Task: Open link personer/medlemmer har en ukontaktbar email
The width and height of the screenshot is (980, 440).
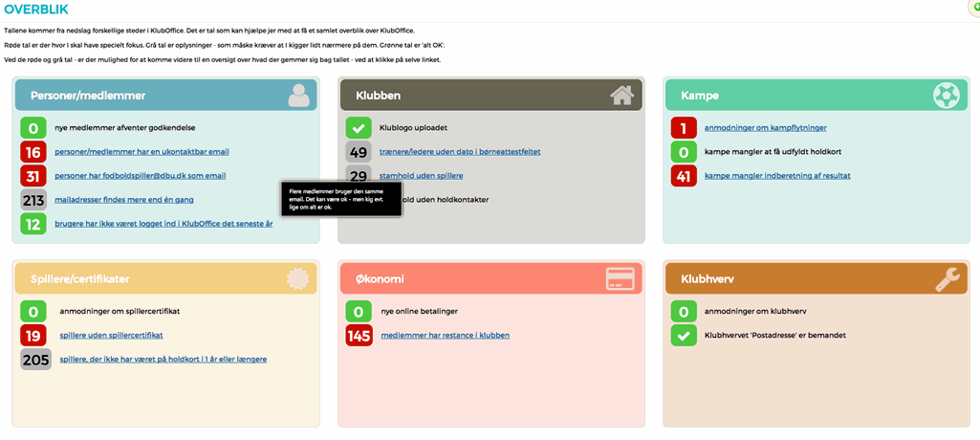Action: point(142,152)
